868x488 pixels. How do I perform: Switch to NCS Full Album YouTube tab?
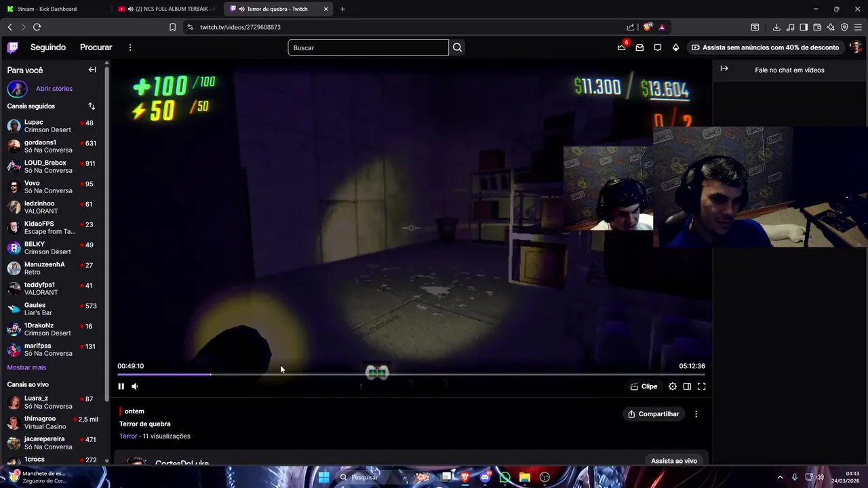point(166,9)
